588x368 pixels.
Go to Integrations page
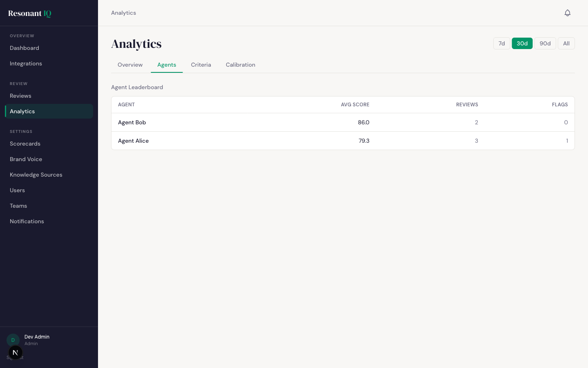tap(26, 63)
